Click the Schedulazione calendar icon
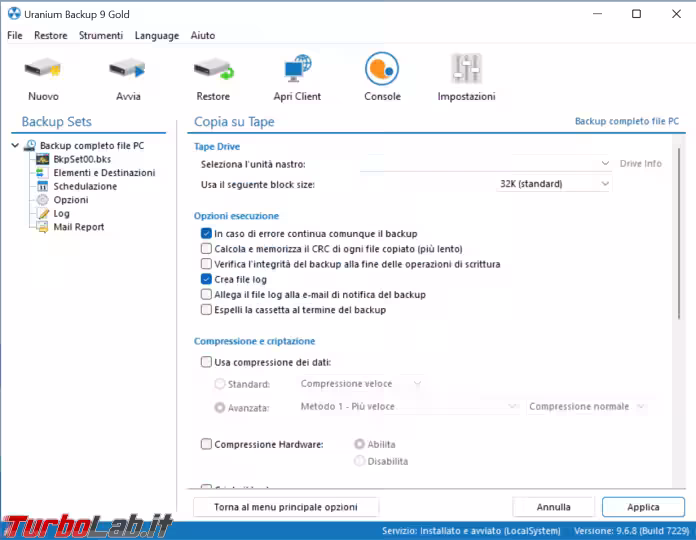696x540 pixels. point(42,186)
